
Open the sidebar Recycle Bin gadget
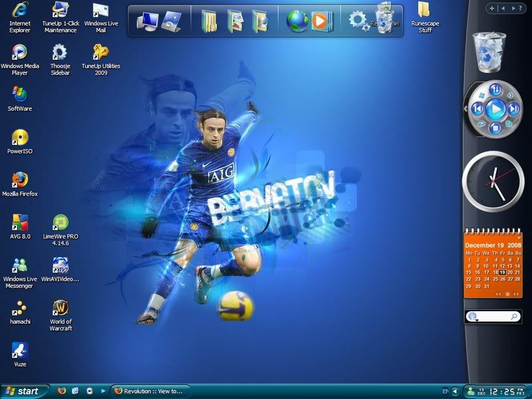[x=489, y=52]
